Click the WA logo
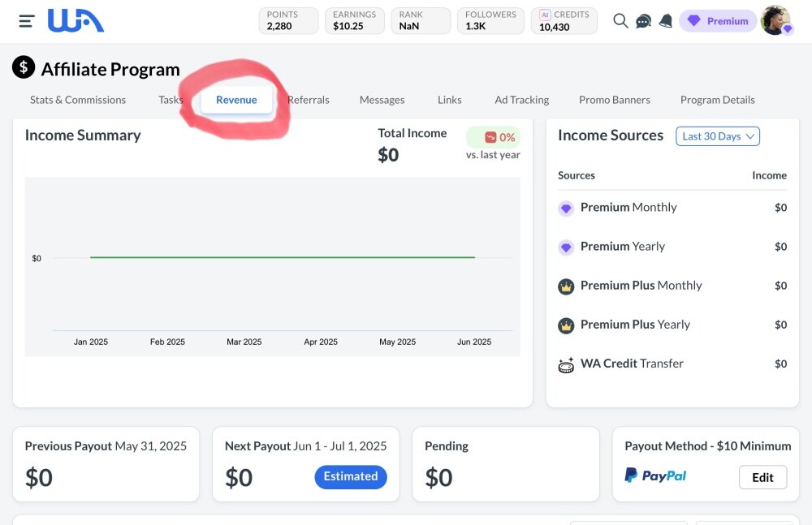The image size is (812, 525). 76,21
